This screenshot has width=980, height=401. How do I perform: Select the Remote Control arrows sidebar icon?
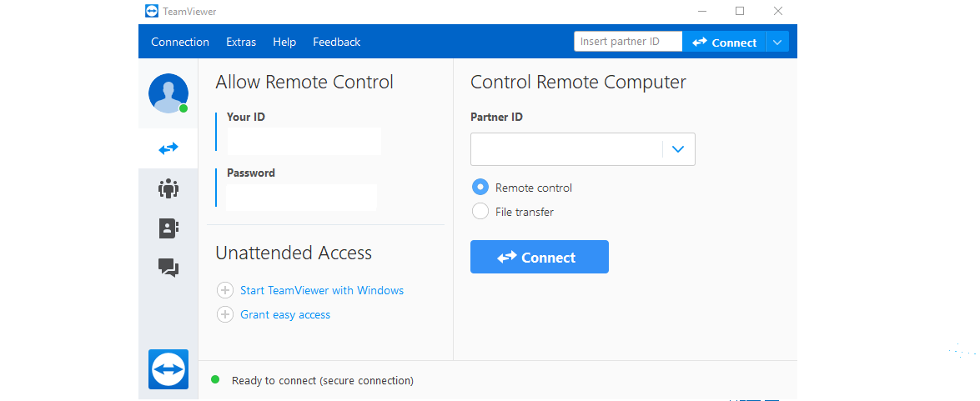168,148
